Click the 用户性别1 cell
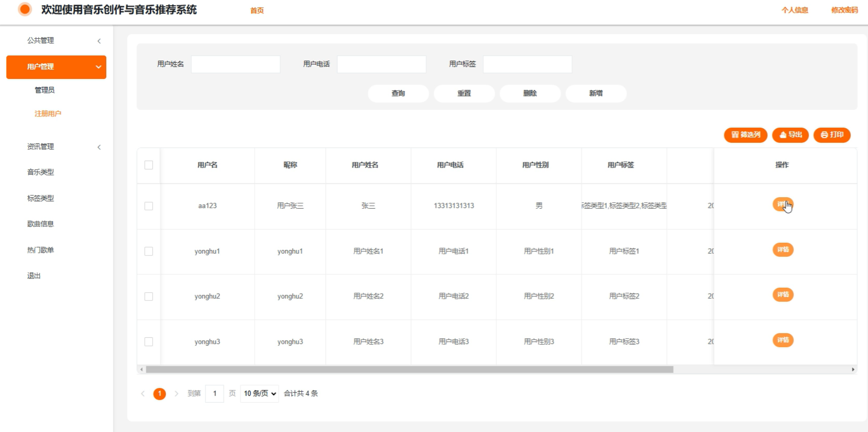This screenshot has height=432, width=868. [539, 251]
